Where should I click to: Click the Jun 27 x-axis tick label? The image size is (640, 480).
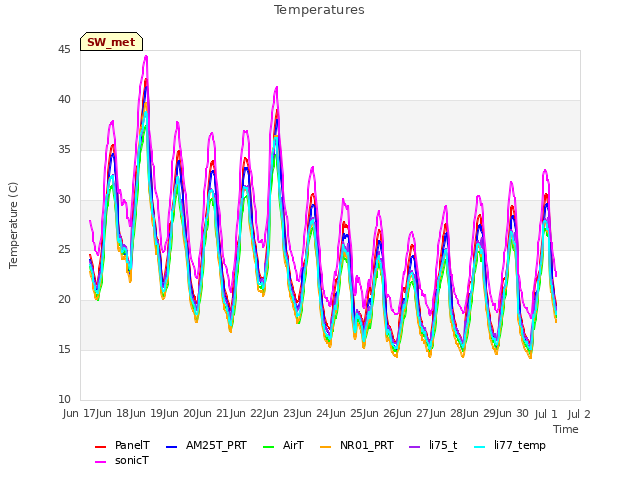(414, 413)
